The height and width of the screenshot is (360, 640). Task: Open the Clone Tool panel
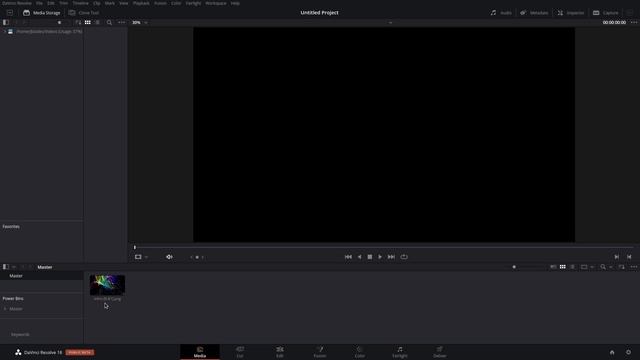coord(84,13)
